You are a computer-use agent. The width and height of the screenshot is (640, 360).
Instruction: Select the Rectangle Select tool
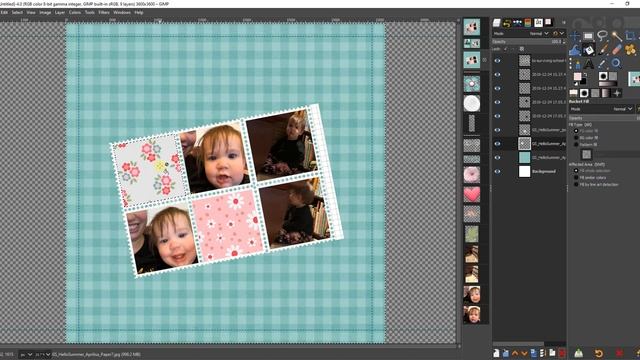588,36
